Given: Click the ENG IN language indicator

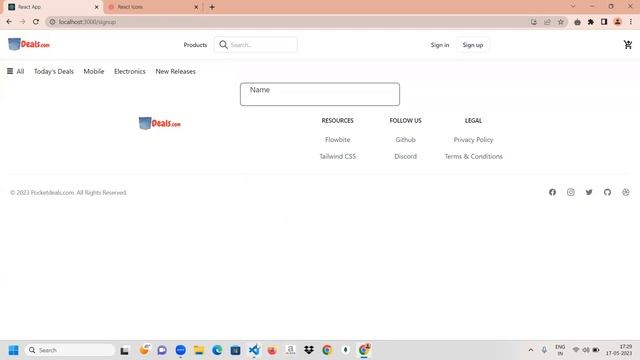Looking at the screenshot, I should (x=560, y=350).
